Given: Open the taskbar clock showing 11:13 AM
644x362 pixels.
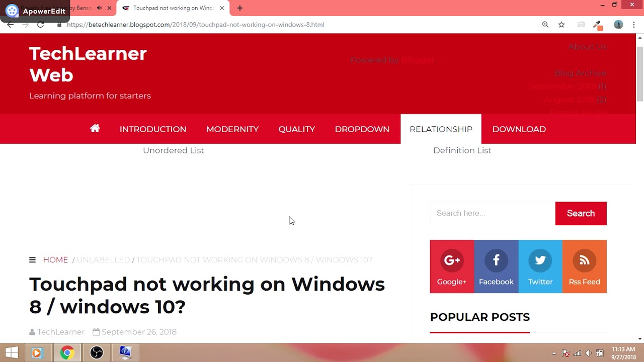Looking at the screenshot, I should (623, 353).
